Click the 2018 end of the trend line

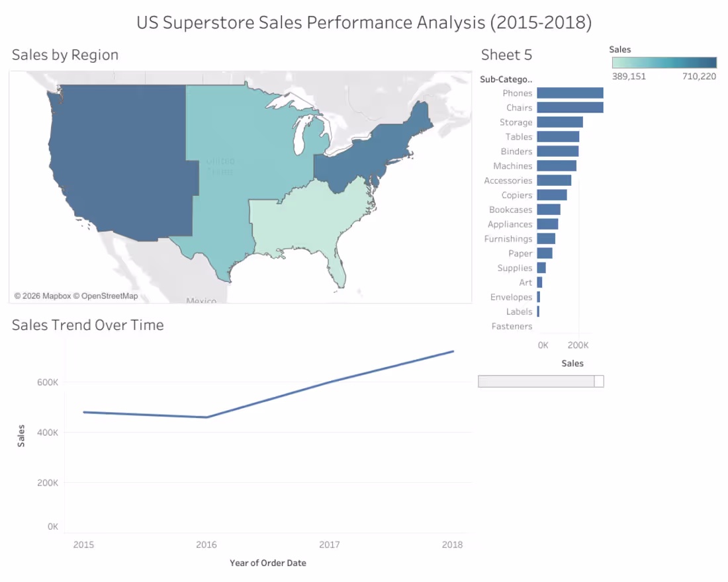click(453, 351)
